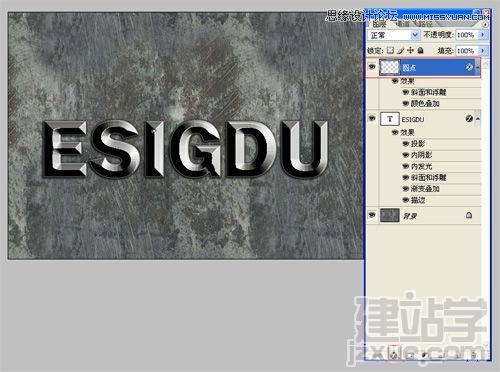
Task: Toggle lock position move icon
Action: click(x=411, y=50)
